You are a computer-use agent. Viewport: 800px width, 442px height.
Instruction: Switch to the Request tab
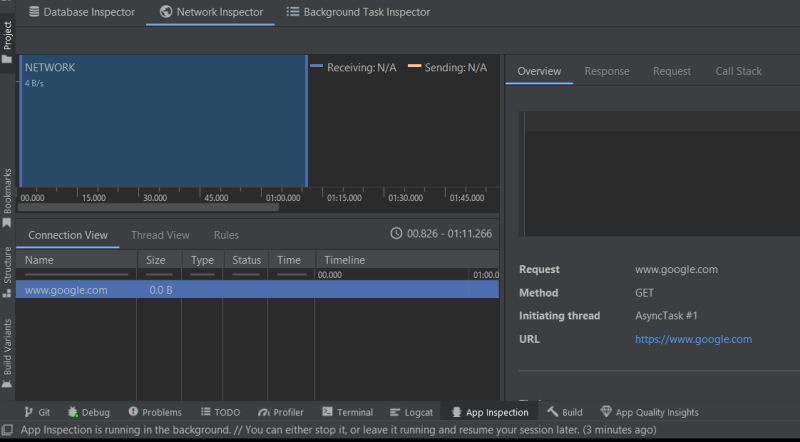(671, 71)
